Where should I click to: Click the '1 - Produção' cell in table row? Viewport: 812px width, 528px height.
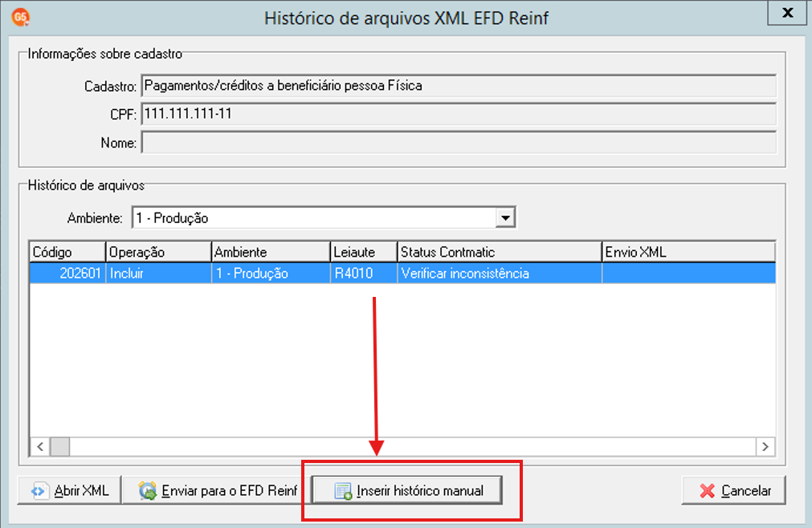tap(271, 273)
